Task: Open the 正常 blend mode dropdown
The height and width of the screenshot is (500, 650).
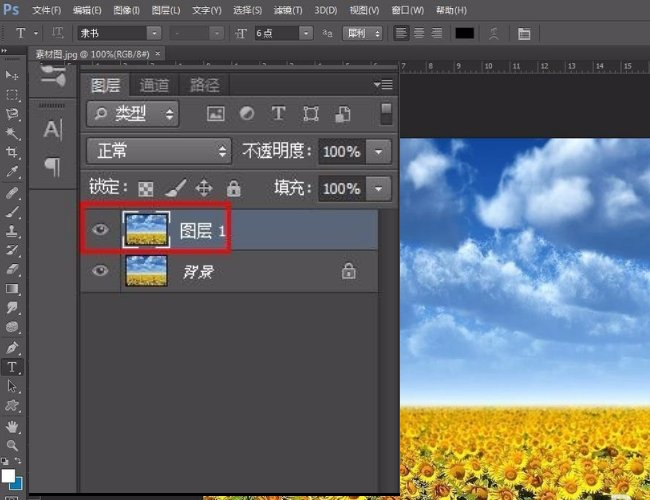Action: pos(159,152)
